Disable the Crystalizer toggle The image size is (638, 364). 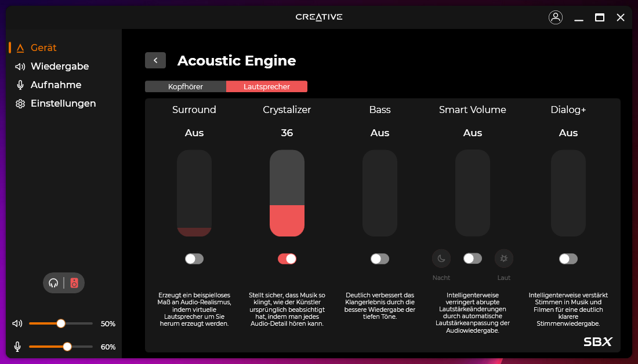pos(287,259)
